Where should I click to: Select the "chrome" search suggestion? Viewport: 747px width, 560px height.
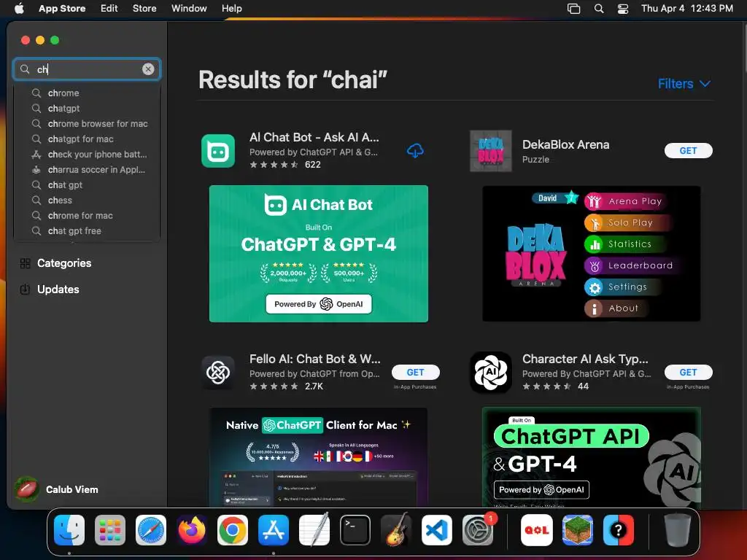[87, 93]
